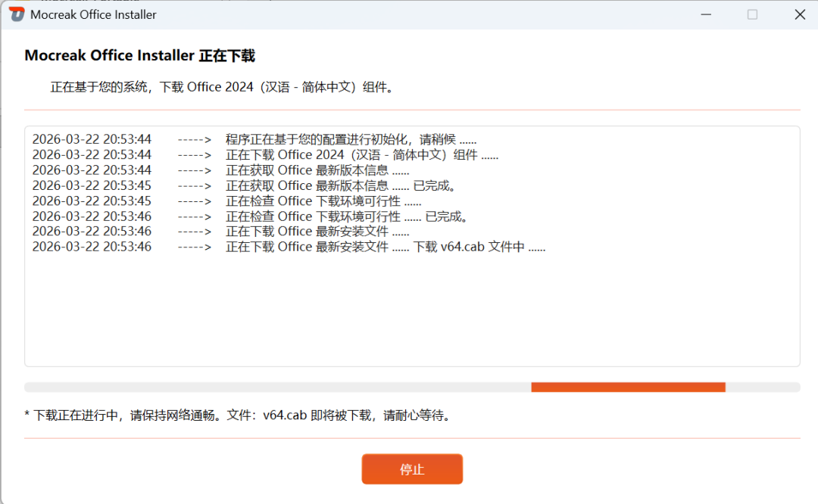Screen dimensions: 818x504
Task: Click the orange segment of the progress bar
Action: click(x=627, y=386)
